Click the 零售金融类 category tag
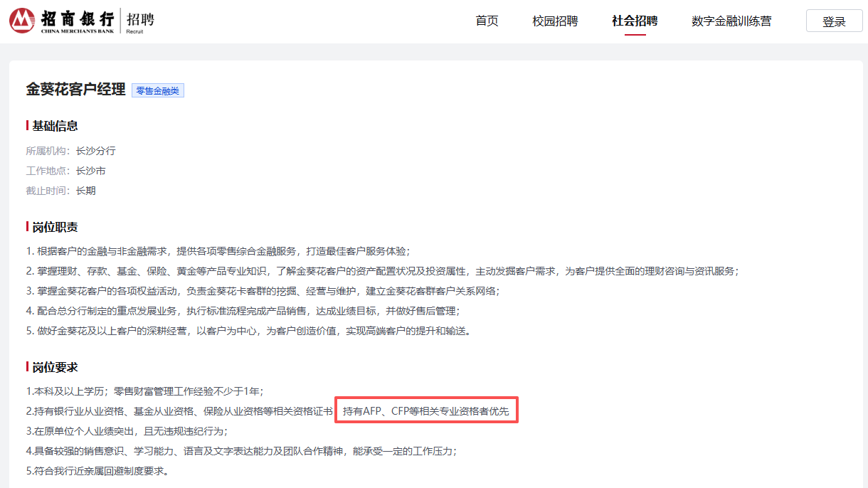 point(158,90)
